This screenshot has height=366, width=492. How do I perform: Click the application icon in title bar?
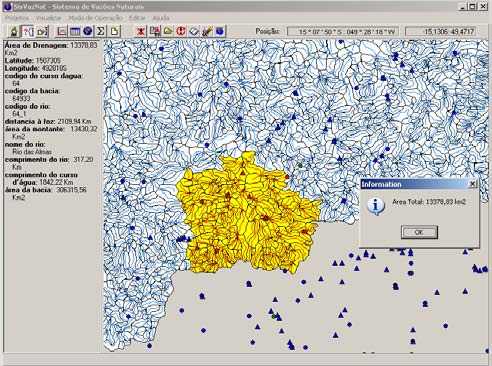point(8,6)
